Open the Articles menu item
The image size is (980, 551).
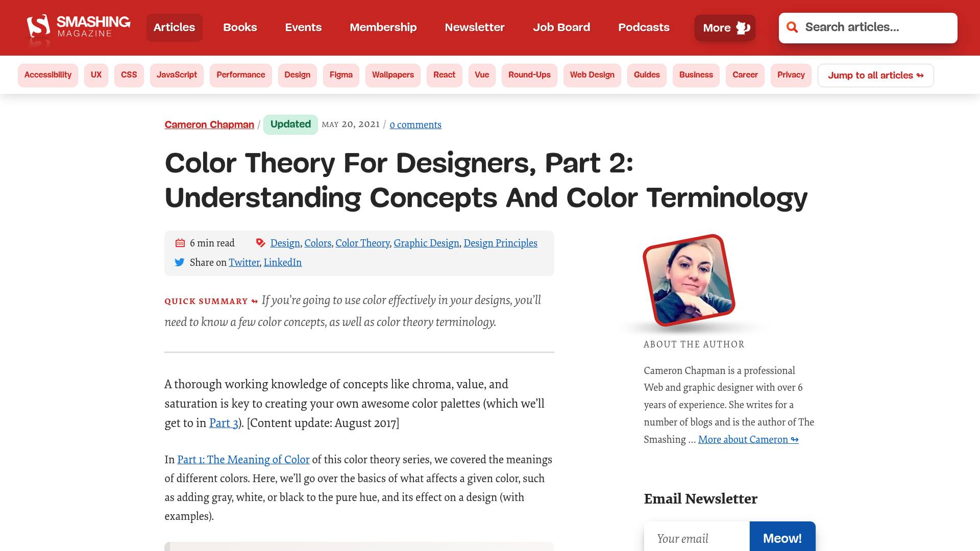tap(174, 28)
